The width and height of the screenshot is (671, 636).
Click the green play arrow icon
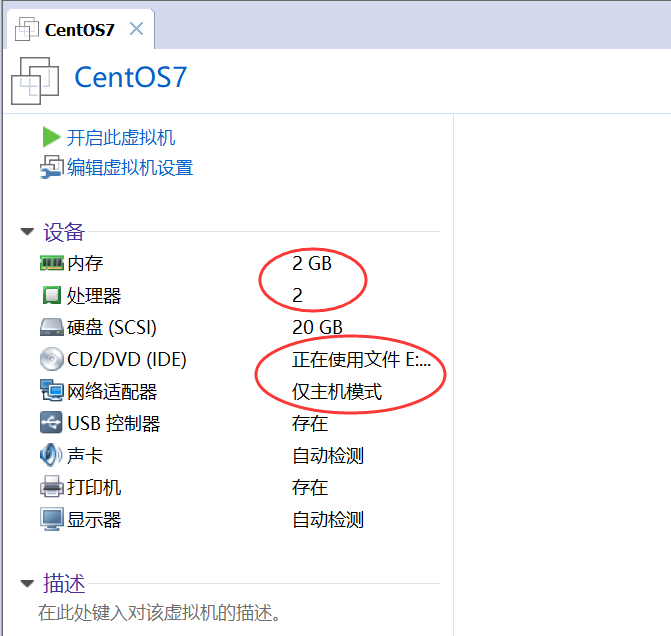click(51, 137)
